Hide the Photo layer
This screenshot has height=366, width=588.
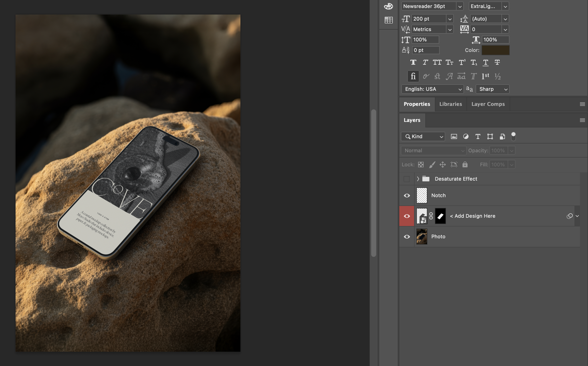coord(407,237)
